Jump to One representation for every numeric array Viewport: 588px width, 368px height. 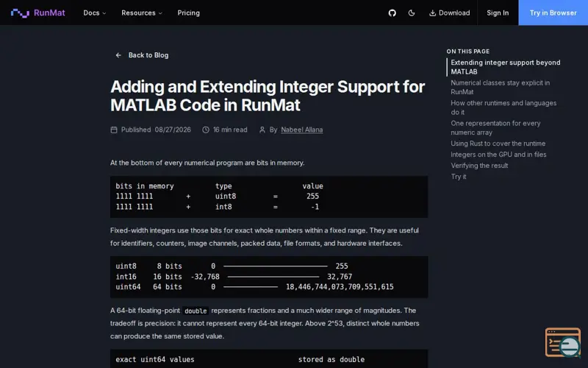[x=495, y=127]
